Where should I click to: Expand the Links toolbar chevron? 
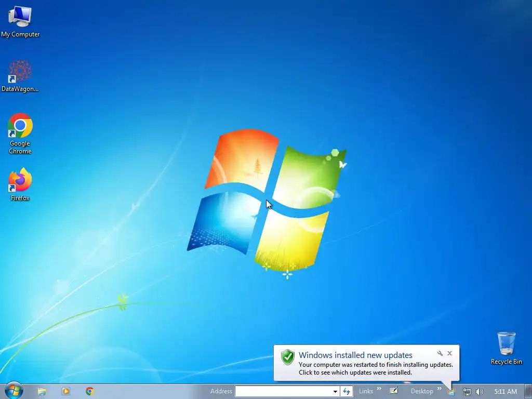tap(379, 389)
